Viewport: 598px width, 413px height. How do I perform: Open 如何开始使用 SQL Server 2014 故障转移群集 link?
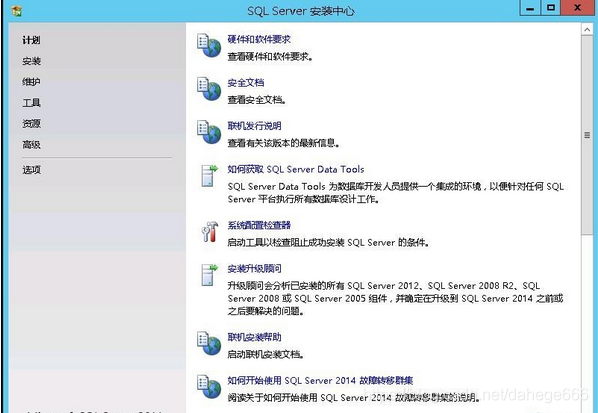(x=320, y=381)
